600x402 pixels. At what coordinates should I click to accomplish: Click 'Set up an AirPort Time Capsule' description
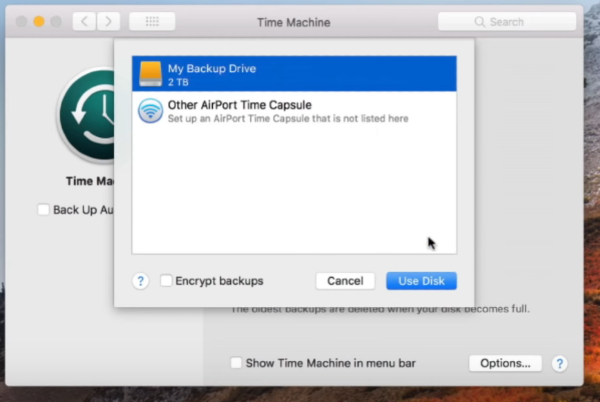(288, 119)
